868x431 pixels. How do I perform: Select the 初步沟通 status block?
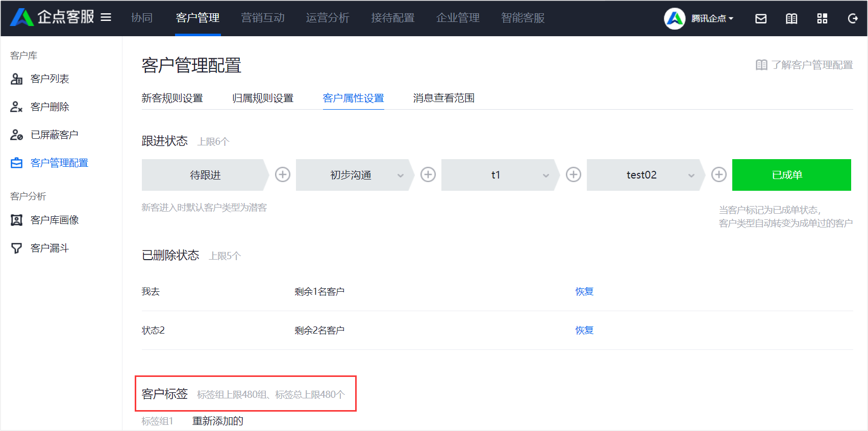[355, 175]
